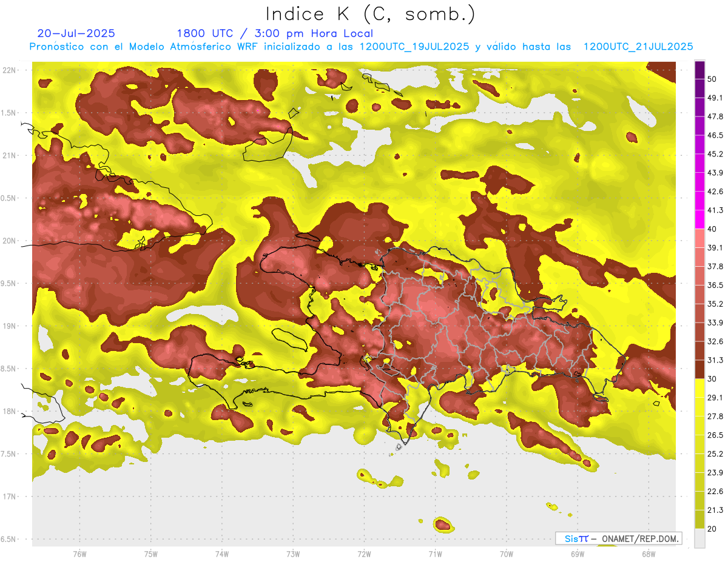Screen dimensions: 728x562
Task: Click the '45.2' colorbar value
Action: click(x=715, y=154)
